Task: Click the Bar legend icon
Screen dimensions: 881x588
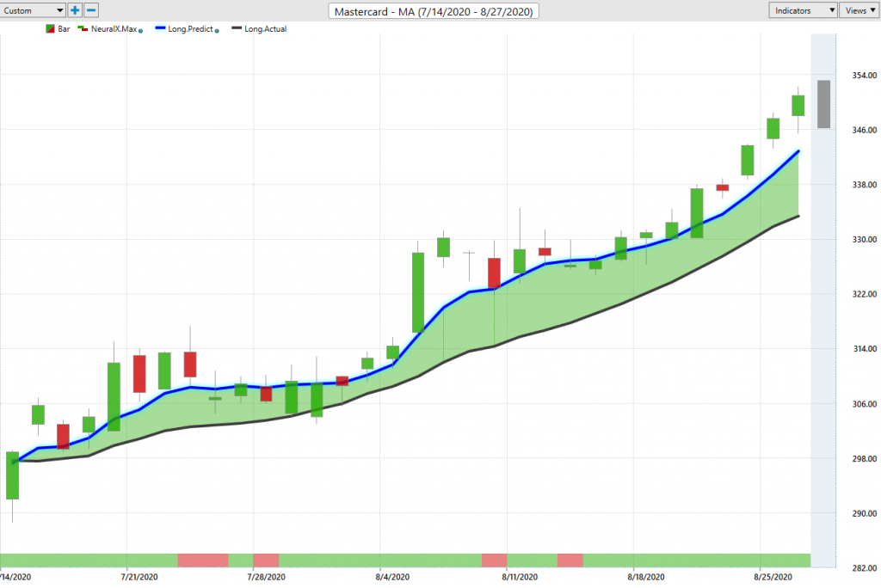Action: click(x=50, y=28)
